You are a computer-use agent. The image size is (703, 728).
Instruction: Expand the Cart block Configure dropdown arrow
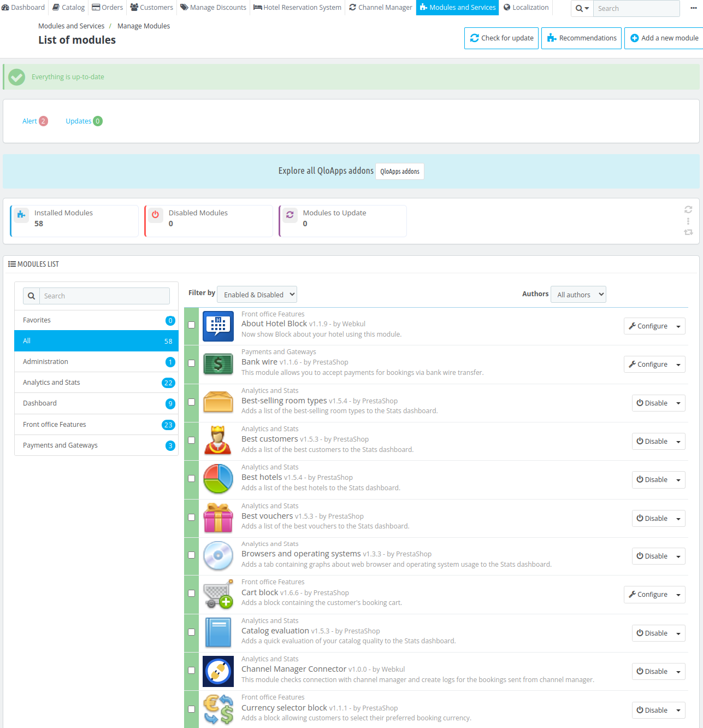point(678,595)
